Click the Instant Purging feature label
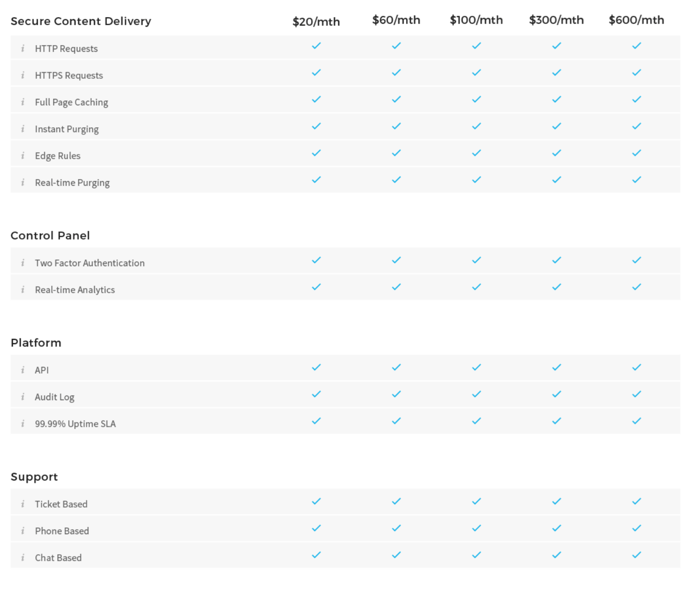Image resolution: width=700 pixels, height=596 pixels. click(67, 129)
